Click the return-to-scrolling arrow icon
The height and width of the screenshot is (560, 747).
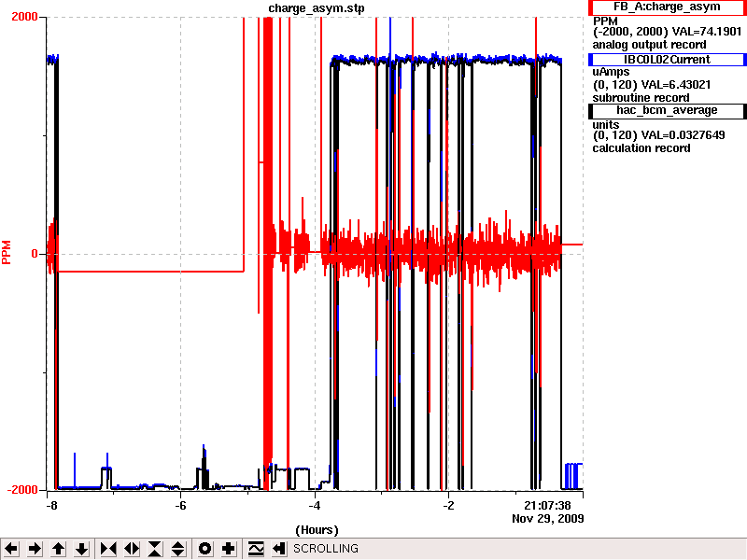tap(279, 549)
